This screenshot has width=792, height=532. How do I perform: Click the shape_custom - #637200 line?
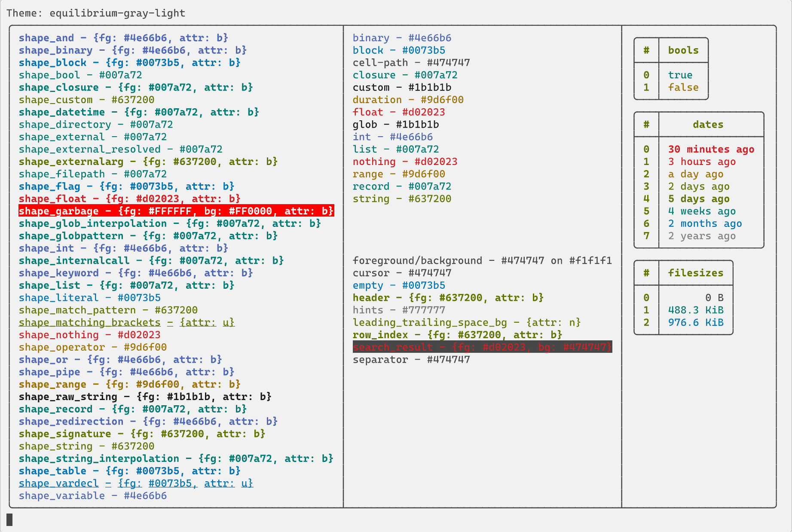click(86, 100)
